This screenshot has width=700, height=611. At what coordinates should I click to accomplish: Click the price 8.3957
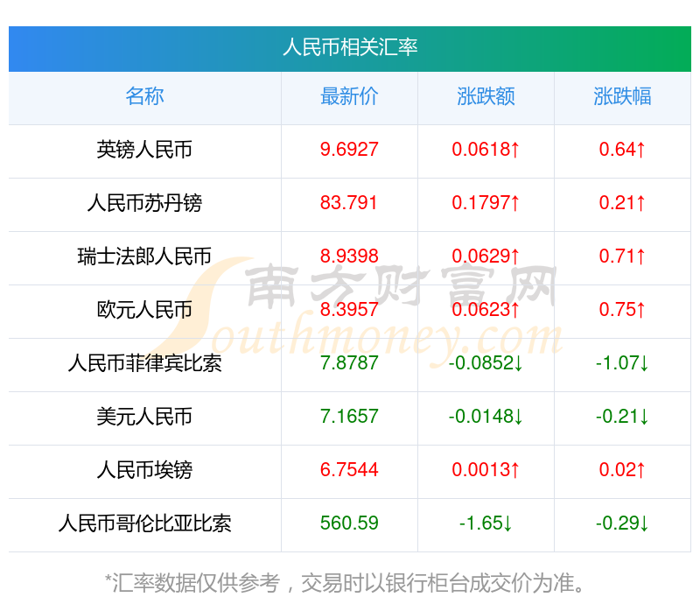tap(349, 310)
